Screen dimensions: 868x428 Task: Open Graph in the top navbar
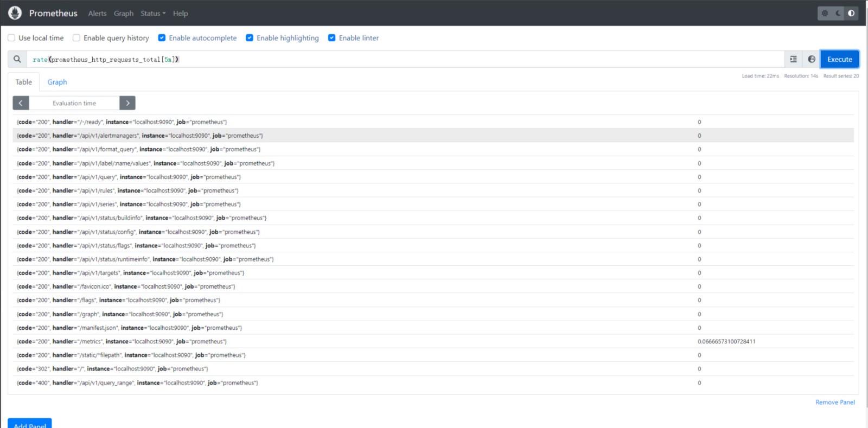tap(124, 14)
